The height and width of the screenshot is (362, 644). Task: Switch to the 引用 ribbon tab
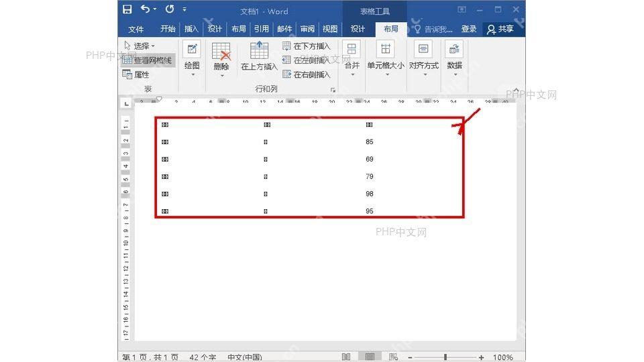pyautogui.click(x=261, y=29)
